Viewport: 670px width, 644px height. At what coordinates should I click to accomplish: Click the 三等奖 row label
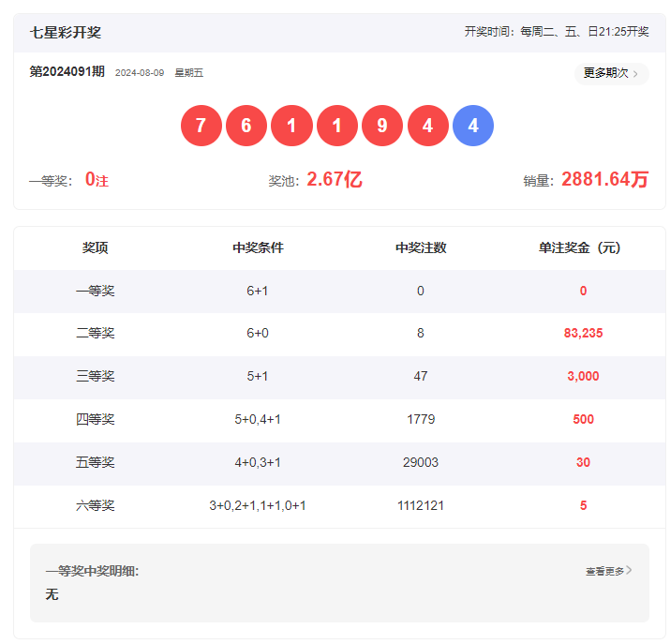(x=95, y=377)
